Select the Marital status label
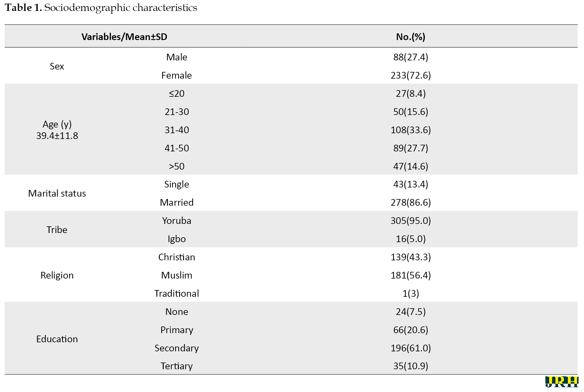This screenshot has height=392, width=584. pyautogui.click(x=57, y=193)
